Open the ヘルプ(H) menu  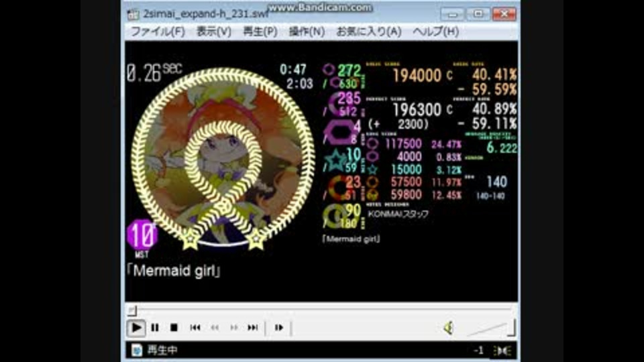[436, 32]
